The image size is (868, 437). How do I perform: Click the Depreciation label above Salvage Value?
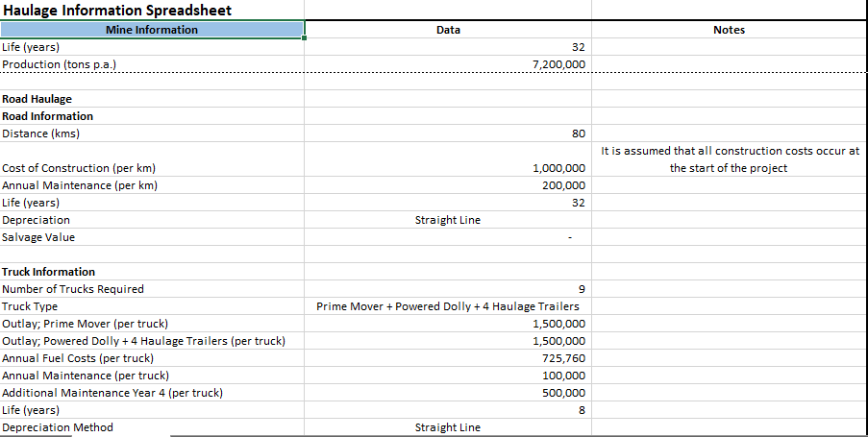coord(36,220)
